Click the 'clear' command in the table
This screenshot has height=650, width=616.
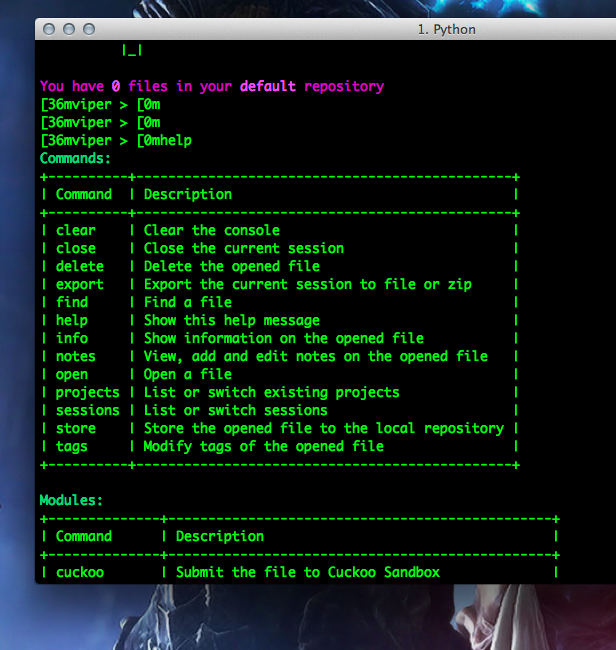click(76, 230)
